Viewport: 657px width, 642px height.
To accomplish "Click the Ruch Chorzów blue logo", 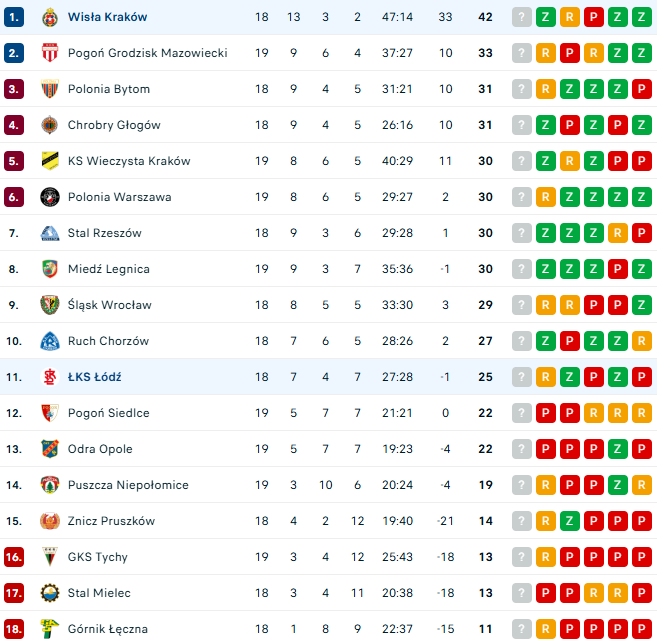I will (50, 341).
